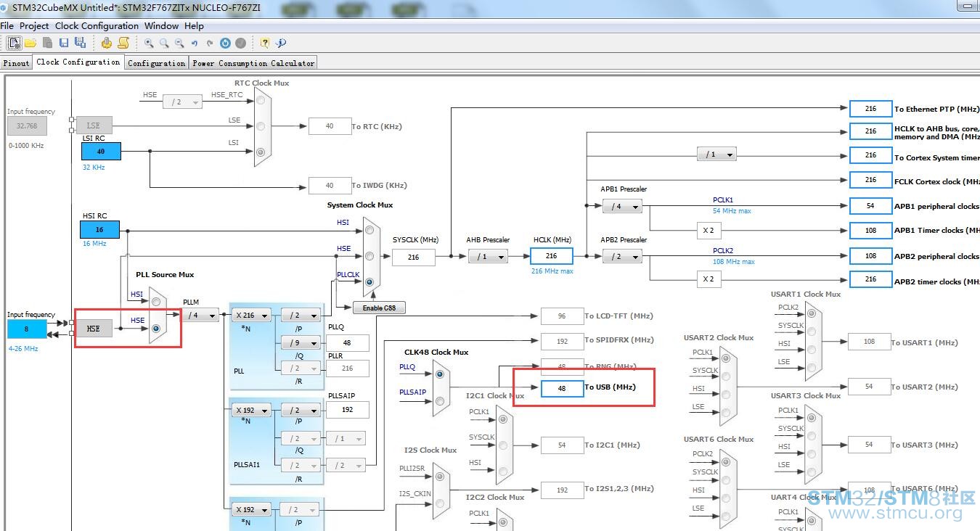Switch to the Pinout tab
980x531 pixels.
(x=17, y=63)
